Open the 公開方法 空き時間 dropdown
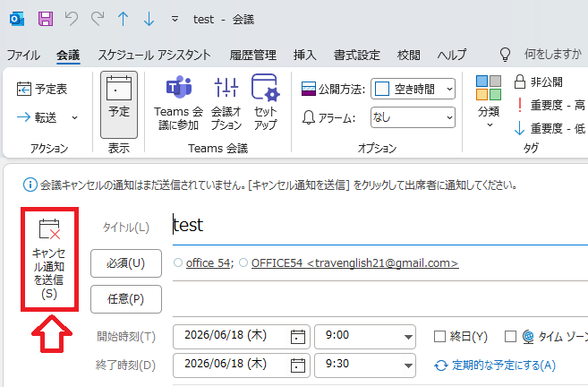The width and height of the screenshot is (588, 387). pos(413,89)
